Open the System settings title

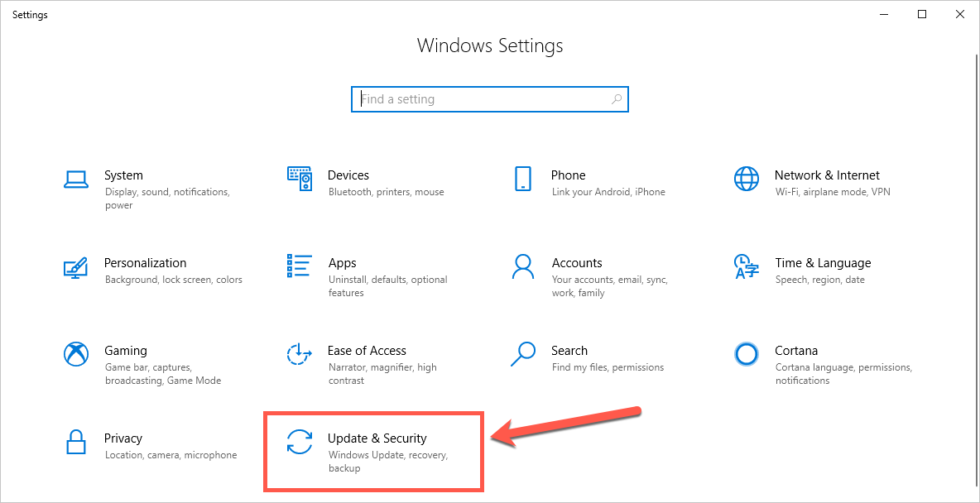click(x=124, y=175)
